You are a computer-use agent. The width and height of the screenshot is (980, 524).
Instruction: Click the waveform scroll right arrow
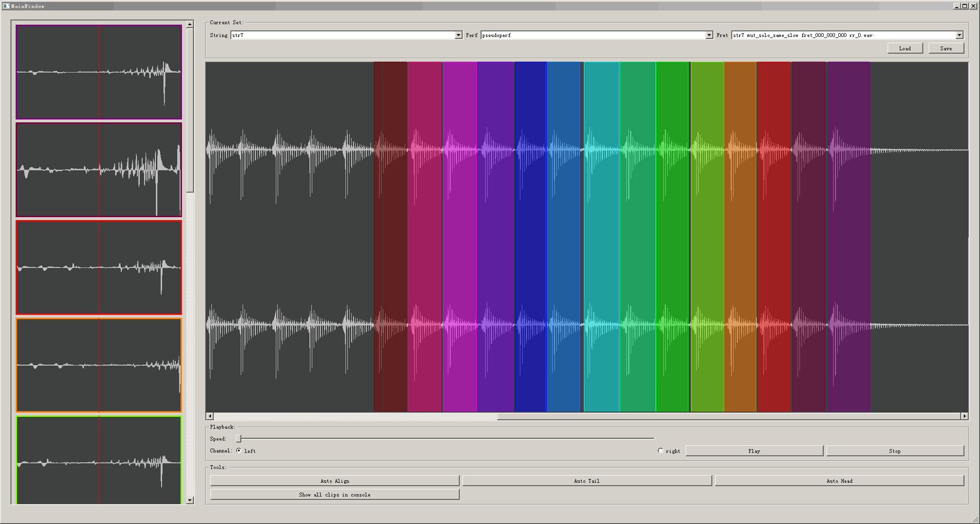point(964,416)
